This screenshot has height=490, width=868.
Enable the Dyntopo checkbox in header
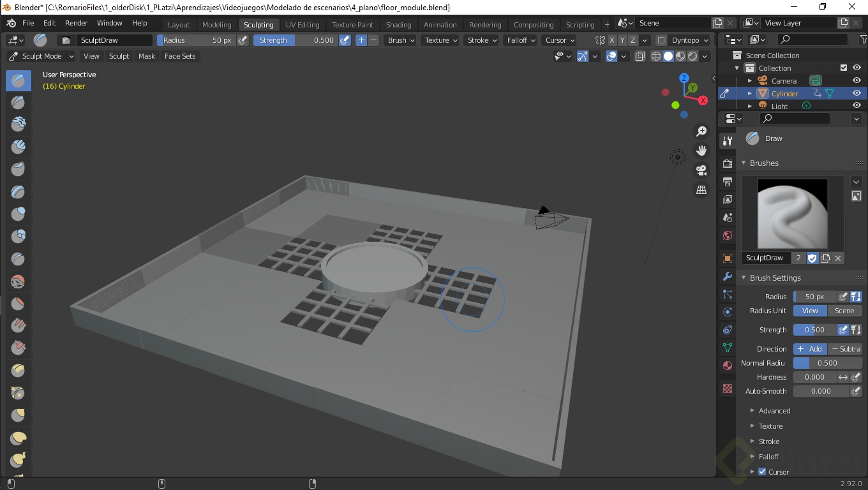661,40
